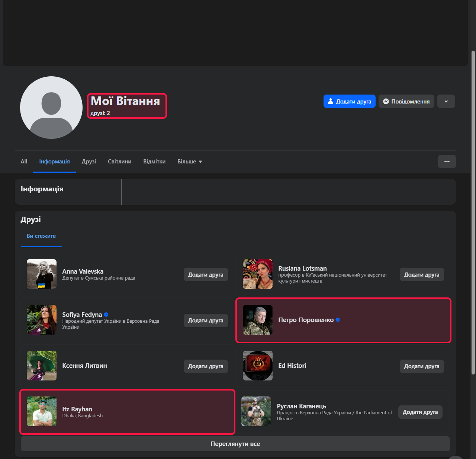This screenshot has height=459, width=476.
Task: Open Itz Rayhan's profile photo
Action: pyautogui.click(x=42, y=411)
